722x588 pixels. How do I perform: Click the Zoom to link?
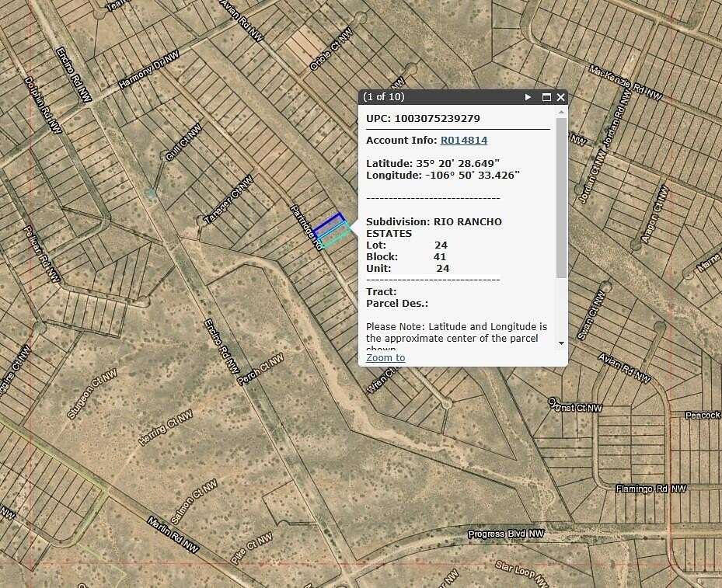click(384, 357)
